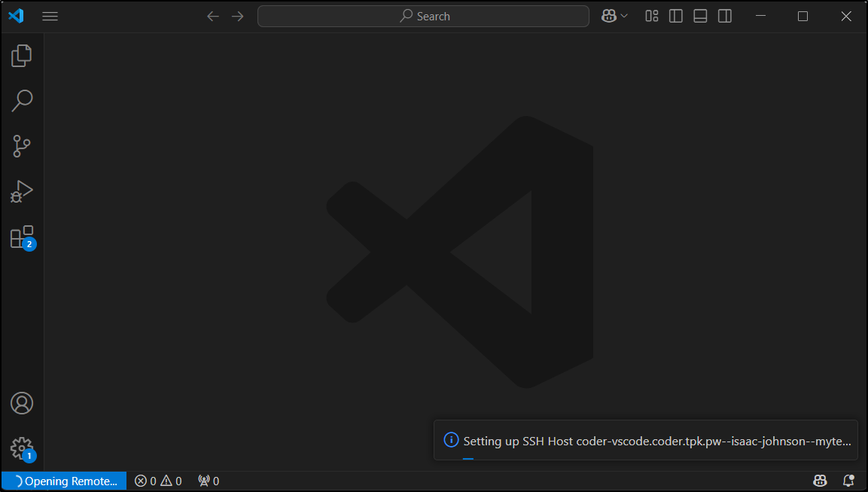Open the Search view in activity bar
Viewport: 868px width, 492px height.
[22, 101]
